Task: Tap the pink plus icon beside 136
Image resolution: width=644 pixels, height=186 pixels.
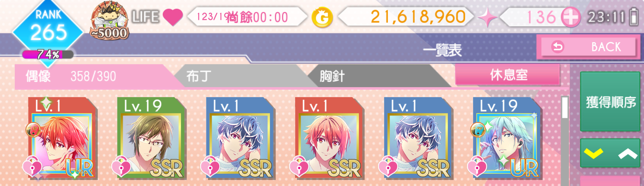Action: coord(571,17)
